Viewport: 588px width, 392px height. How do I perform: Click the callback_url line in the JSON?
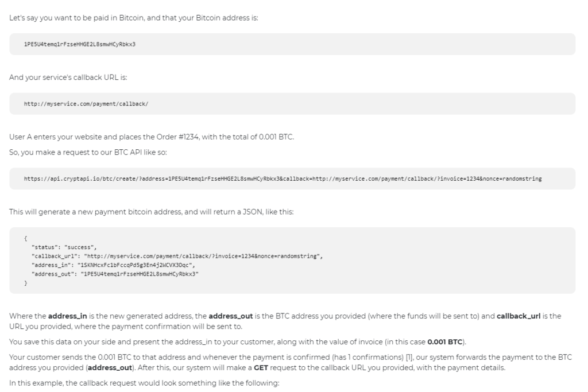click(177, 257)
